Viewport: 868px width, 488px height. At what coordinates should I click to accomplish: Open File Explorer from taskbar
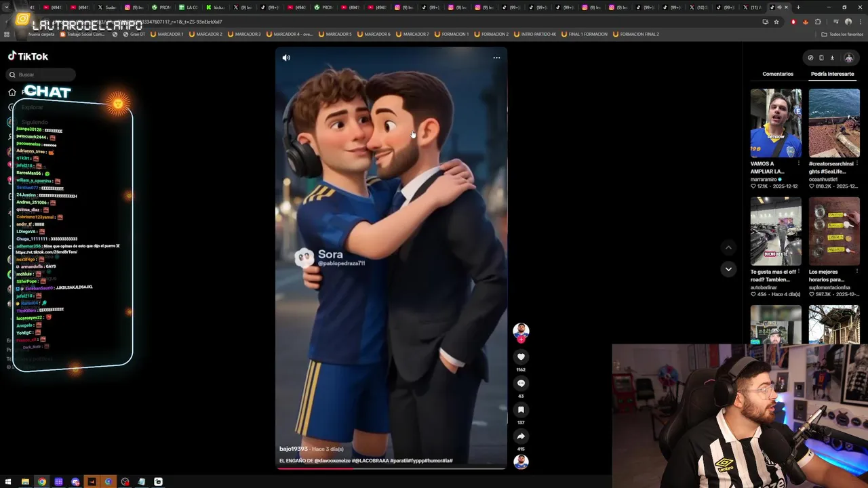25,482
